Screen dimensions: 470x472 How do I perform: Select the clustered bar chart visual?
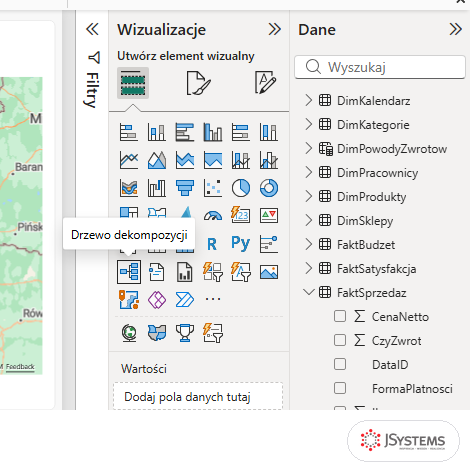[185, 132]
